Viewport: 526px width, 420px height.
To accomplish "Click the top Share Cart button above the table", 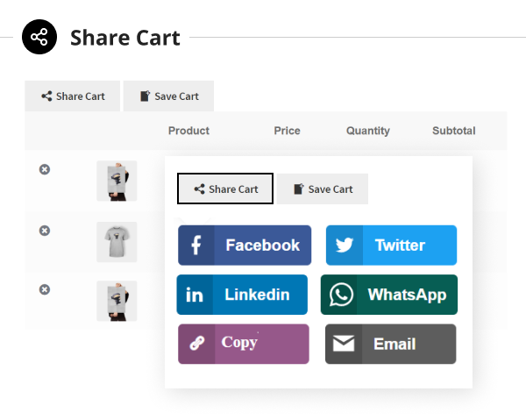I will click(73, 96).
